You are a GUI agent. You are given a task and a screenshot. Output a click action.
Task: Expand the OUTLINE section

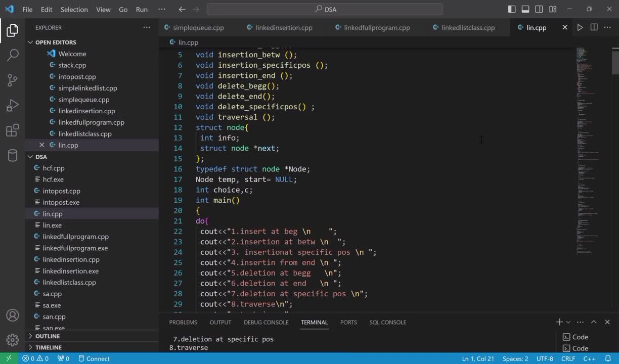(47, 336)
